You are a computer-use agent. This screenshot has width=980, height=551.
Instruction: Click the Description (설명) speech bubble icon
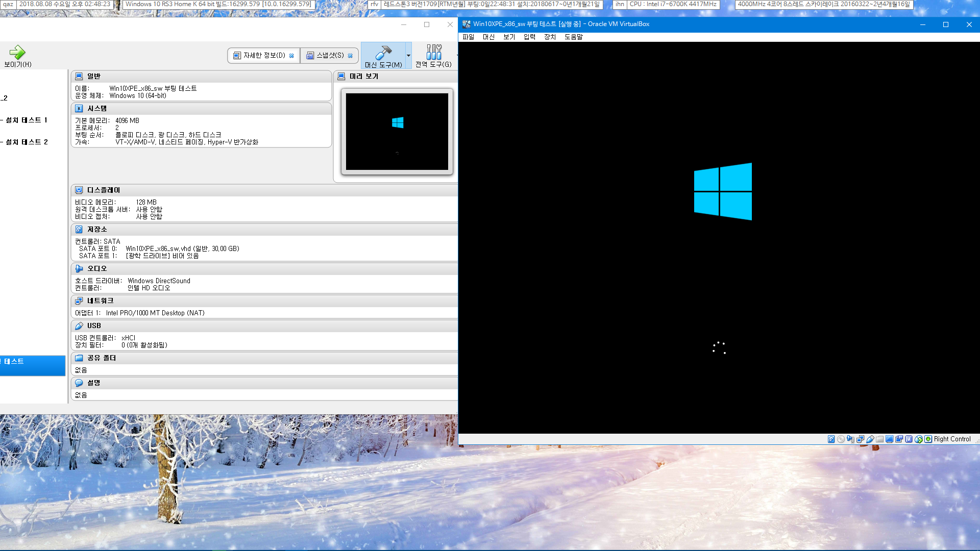point(79,383)
